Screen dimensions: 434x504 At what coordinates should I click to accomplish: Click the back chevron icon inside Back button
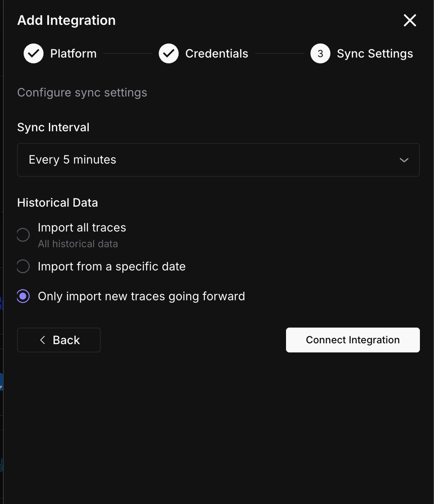pos(42,340)
